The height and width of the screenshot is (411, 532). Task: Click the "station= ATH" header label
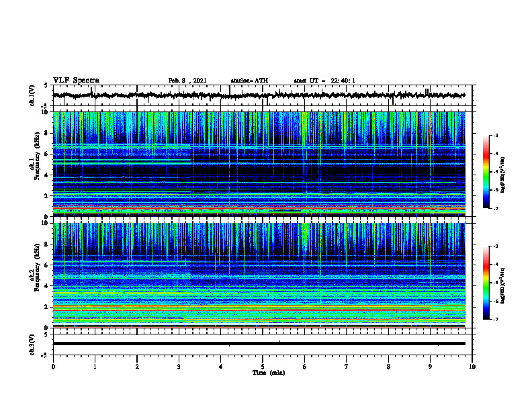(x=249, y=81)
